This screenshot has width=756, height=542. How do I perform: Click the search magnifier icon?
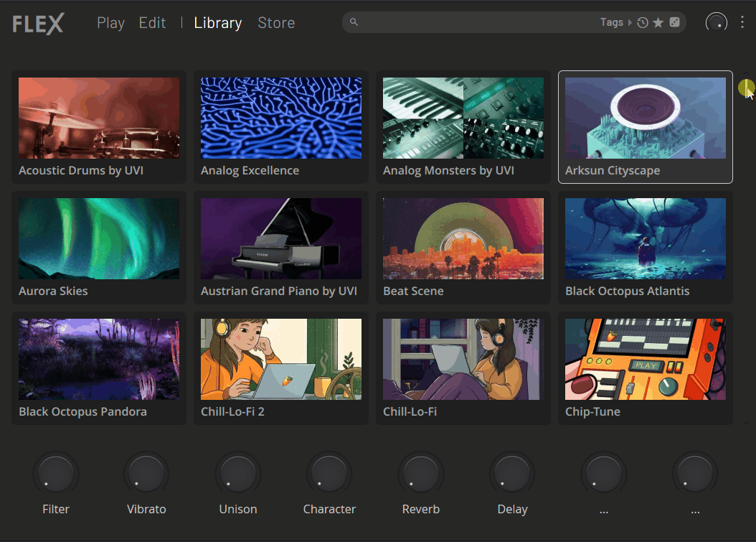pos(354,22)
